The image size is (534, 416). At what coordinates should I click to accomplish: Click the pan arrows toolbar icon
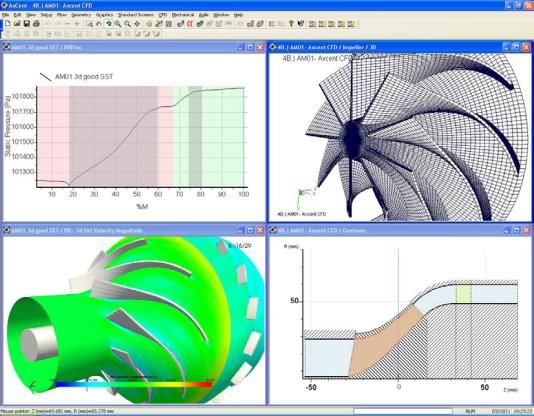137,24
